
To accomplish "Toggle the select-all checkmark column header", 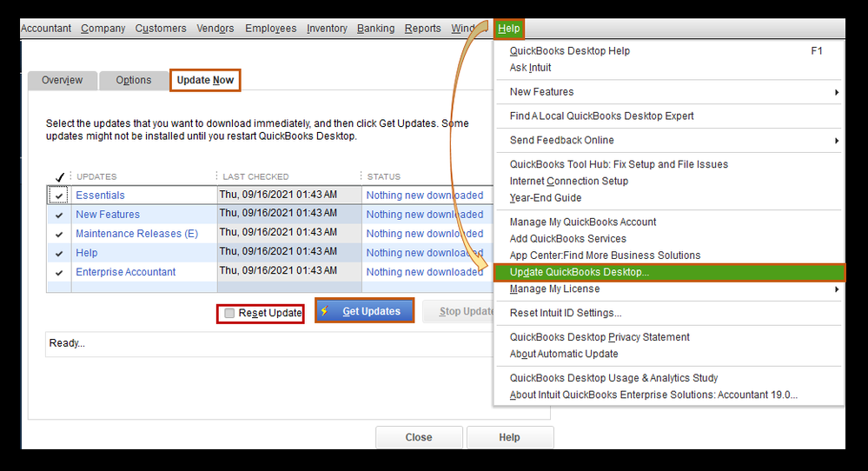I will (x=60, y=177).
